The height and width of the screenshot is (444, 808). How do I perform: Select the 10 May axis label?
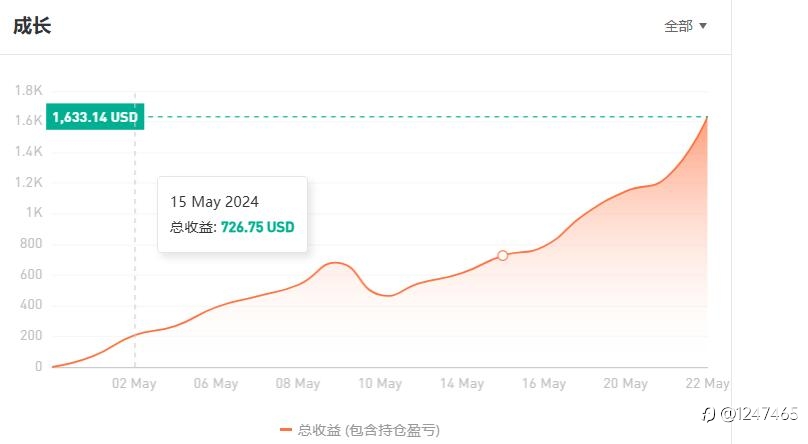(380, 384)
